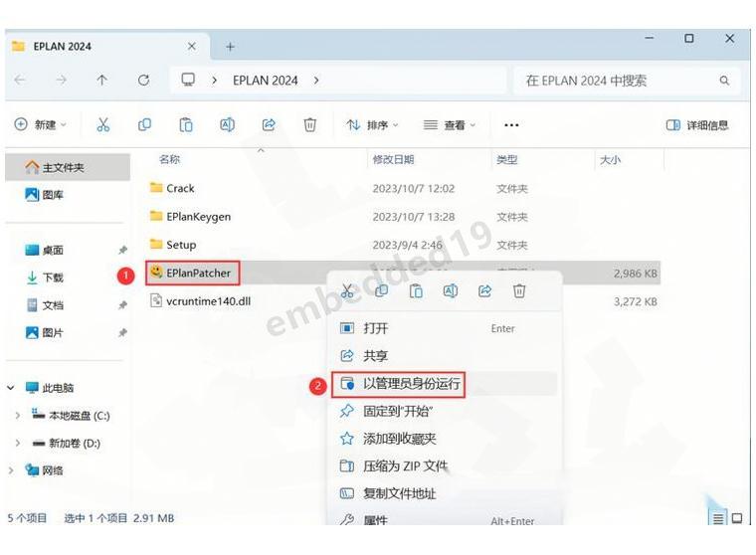Sort by the 大小 column header
The width and height of the screenshot is (756, 555).
610,159
